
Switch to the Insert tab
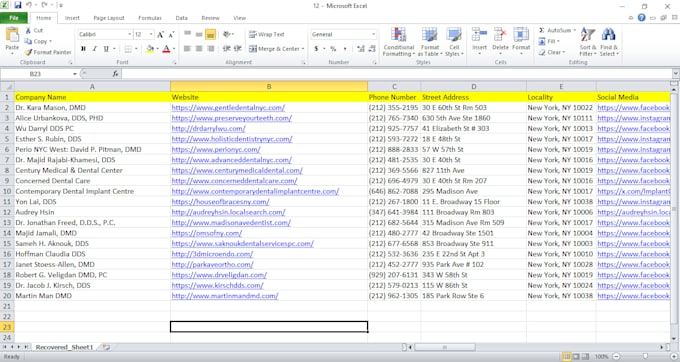(72, 18)
